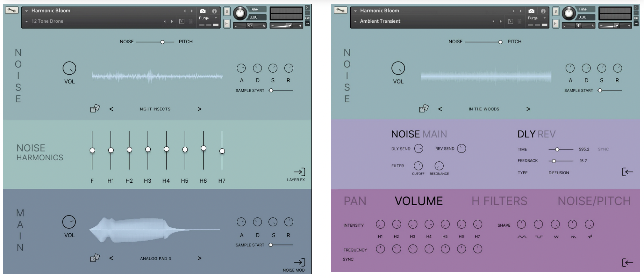Screen dimensions: 644x278
Task: Click the camera snapshot icon in right window
Action: point(531,11)
